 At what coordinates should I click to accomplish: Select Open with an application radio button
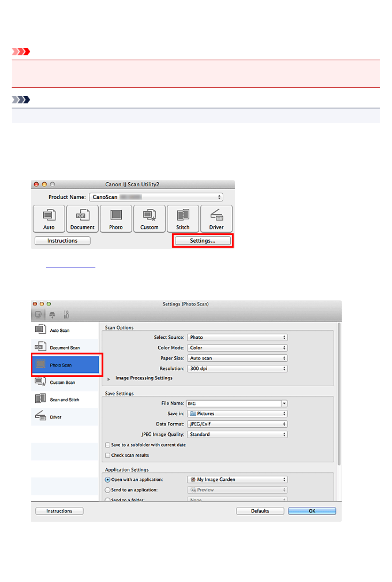coord(108,480)
